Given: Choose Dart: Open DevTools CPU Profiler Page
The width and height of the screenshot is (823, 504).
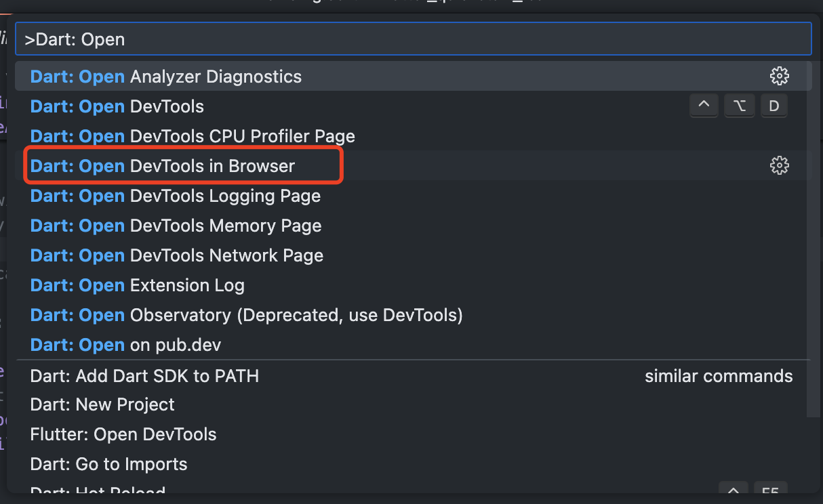Looking at the screenshot, I should coord(413,136).
